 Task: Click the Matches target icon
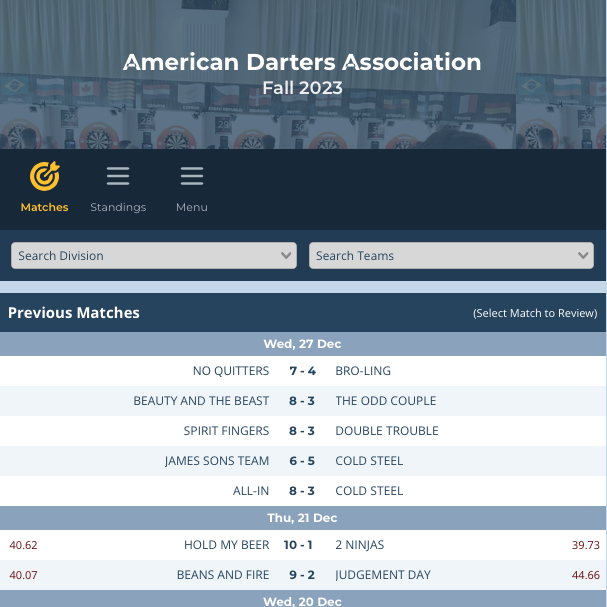[x=44, y=177]
